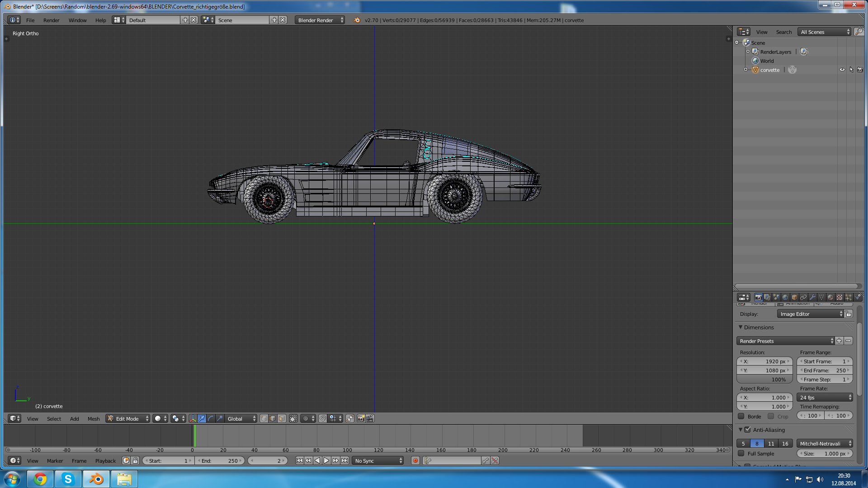The height and width of the screenshot is (488, 868).
Task: Click the outliner search magnifier icon
Action: tap(859, 32)
